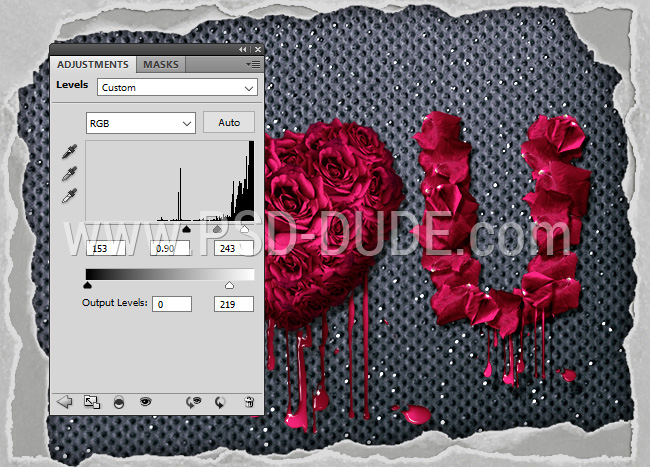650x467 pixels.
Task: Edit output levels field 0
Action: [172, 304]
